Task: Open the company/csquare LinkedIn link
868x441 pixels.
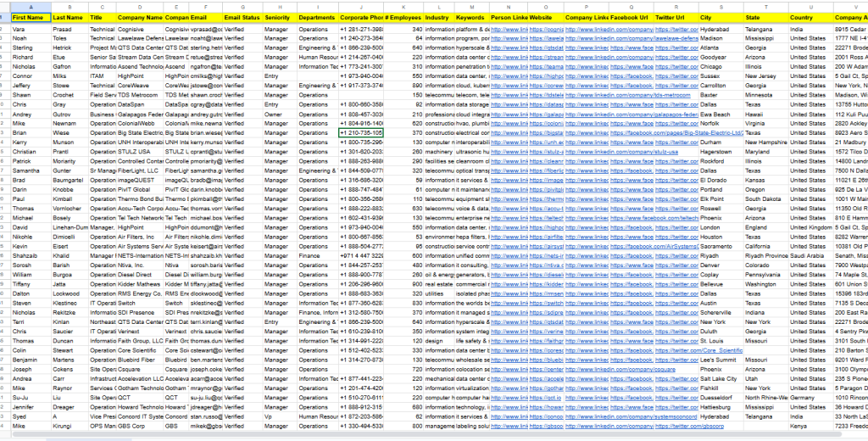Action: tap(620, 370)
